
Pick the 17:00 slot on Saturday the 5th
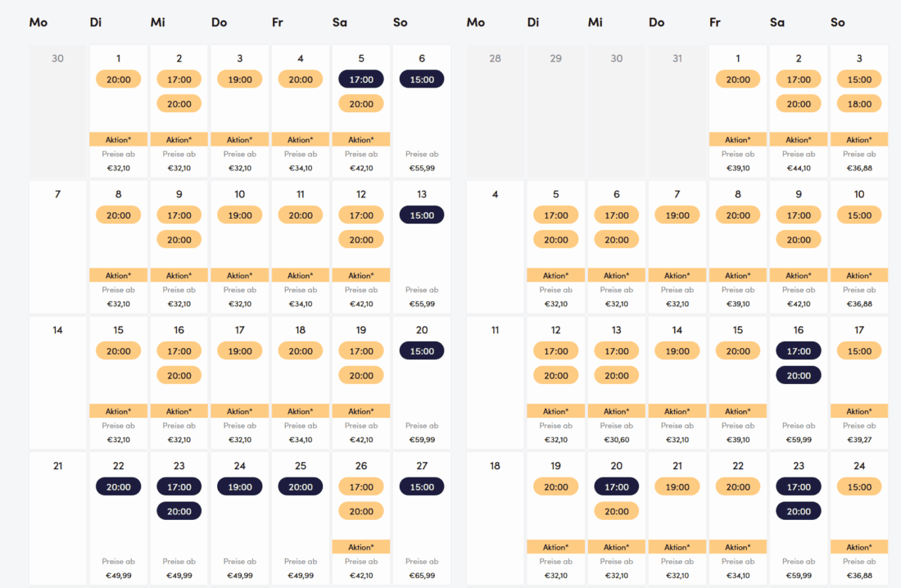361,79
